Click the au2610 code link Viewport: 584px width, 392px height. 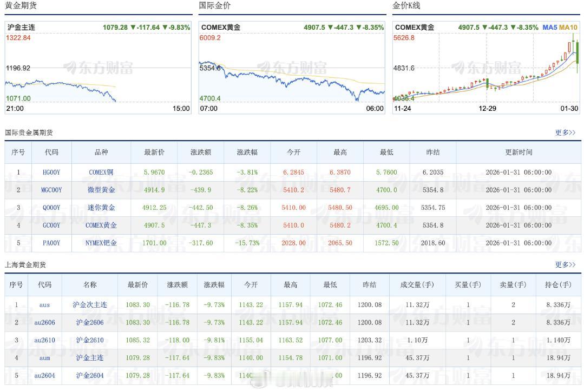(x=44, y=340)
